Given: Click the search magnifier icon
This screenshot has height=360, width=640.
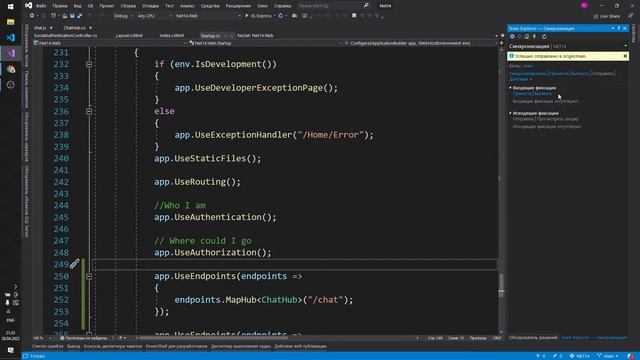Looking at the screenshot, I should click(366, 6).
